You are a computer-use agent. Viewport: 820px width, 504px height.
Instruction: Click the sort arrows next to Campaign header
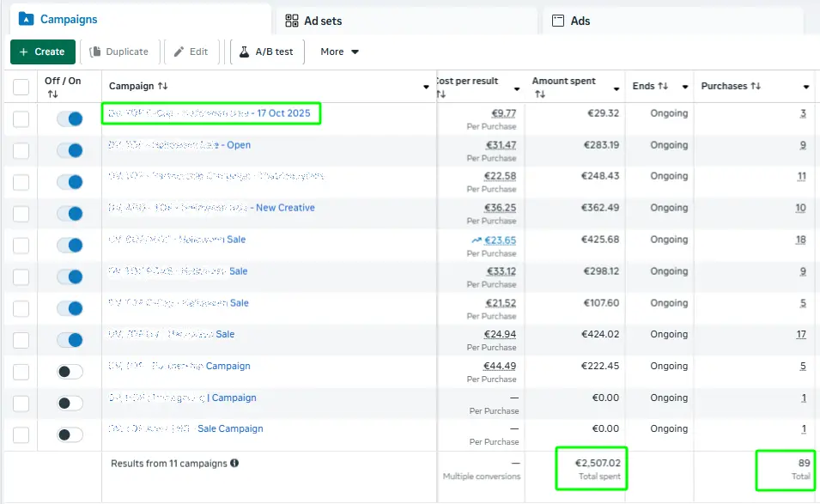(163, 87)
